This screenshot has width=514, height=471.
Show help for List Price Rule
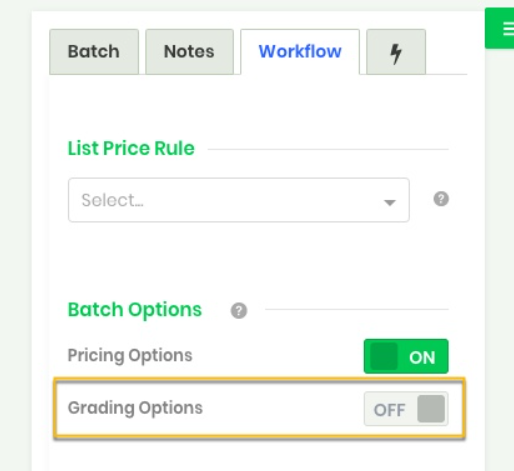[x=441, y=199]
